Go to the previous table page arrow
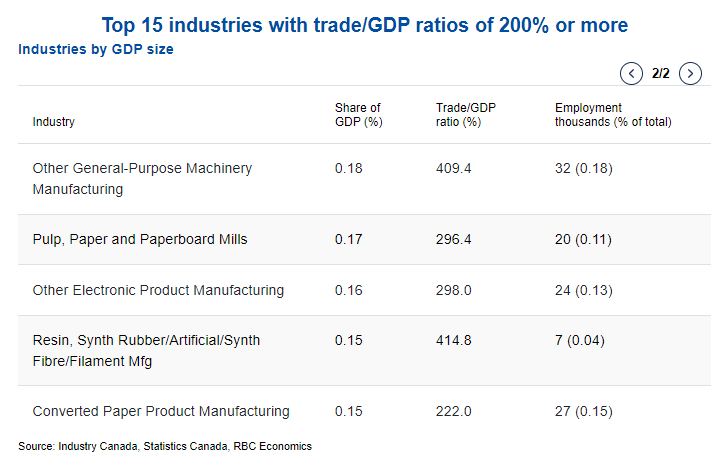This screenshot has width=726, height=474. point(631,73)
